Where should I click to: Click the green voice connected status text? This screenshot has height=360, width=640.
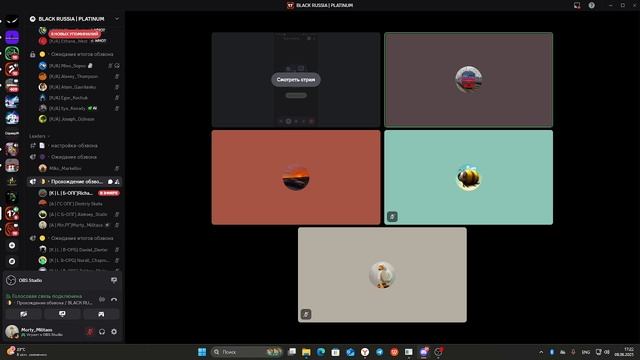[47, 296]
